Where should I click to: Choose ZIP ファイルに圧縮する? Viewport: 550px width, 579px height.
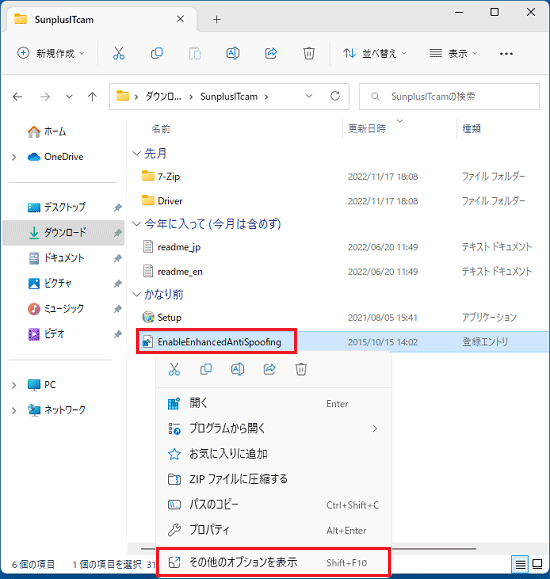point(273,479)
